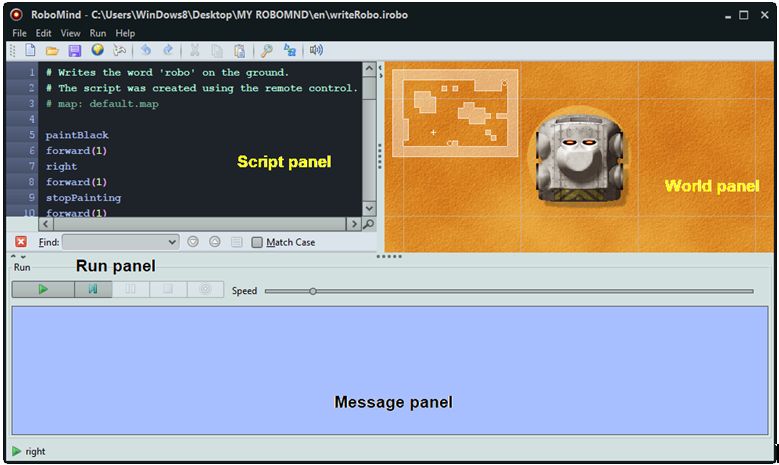Redo the edit in the toolbar
The image size is (779, 465).
tap(168, 50)
